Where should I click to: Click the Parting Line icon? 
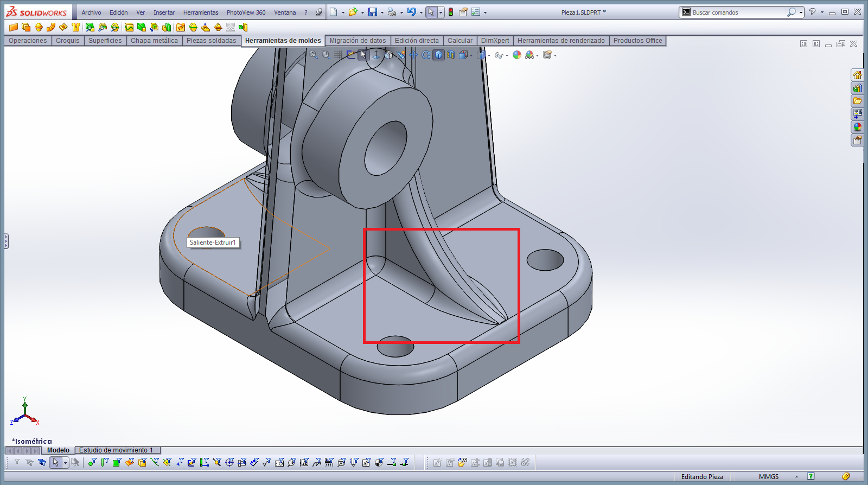point(193,27)
